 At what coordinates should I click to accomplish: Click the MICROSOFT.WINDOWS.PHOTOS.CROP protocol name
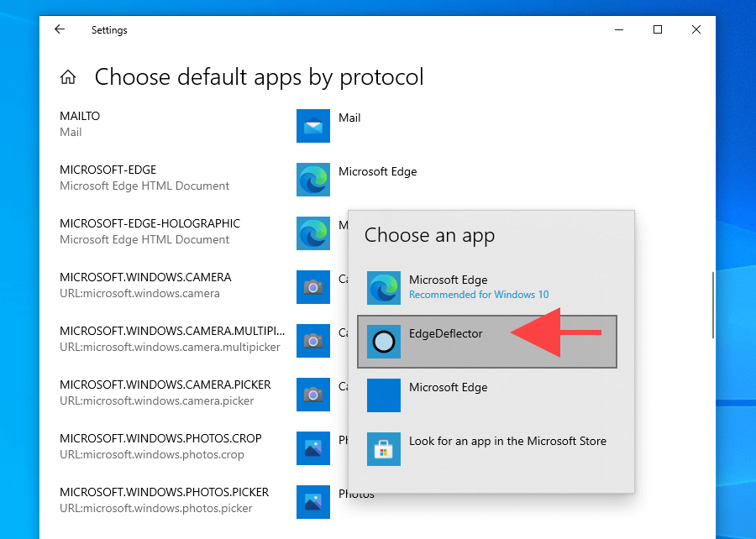pos(160,438)
